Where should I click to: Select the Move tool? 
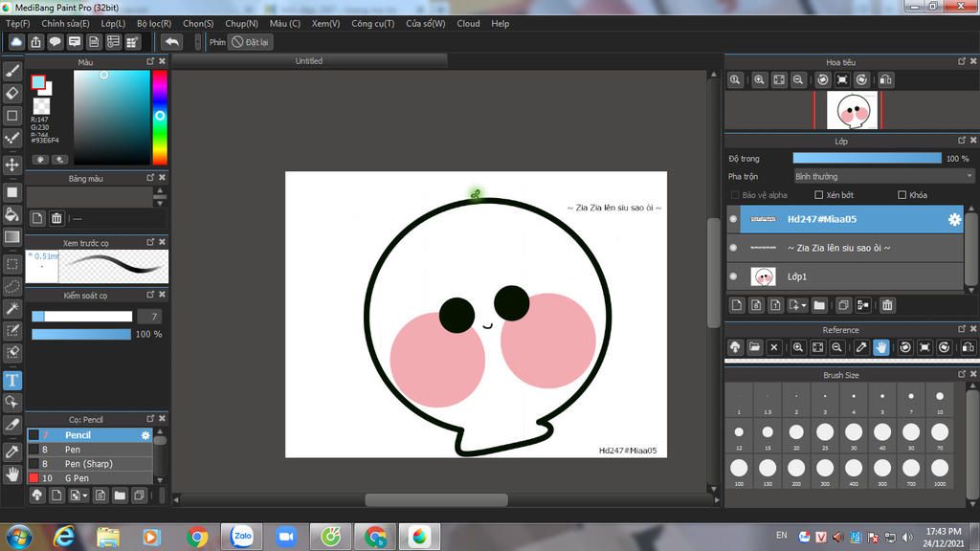click(x=11, y=165)
